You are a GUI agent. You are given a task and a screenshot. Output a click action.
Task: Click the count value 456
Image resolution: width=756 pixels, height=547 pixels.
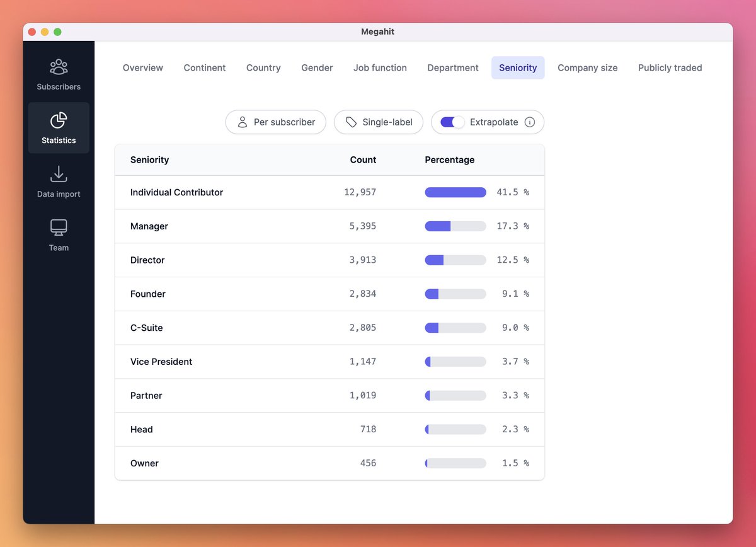369,464
